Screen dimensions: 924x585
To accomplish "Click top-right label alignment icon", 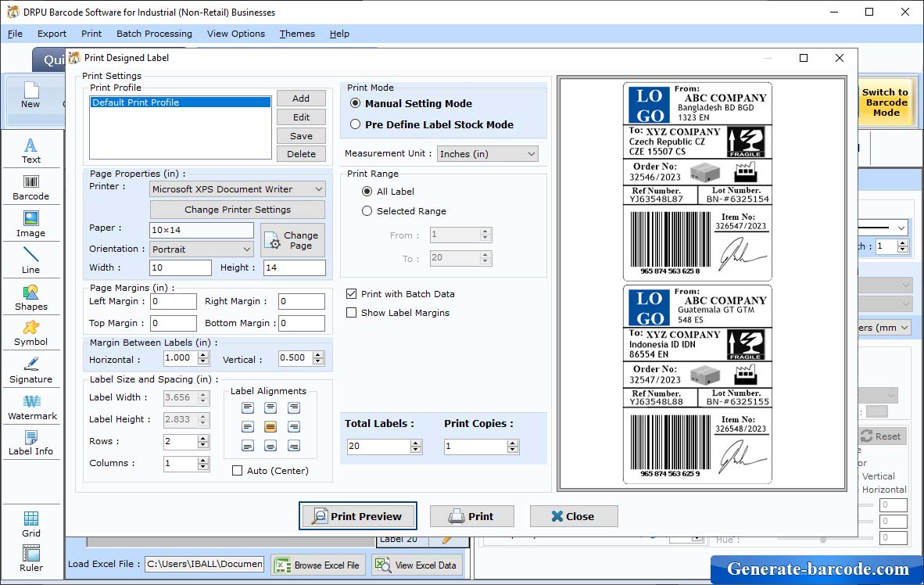I will (293, 407).
